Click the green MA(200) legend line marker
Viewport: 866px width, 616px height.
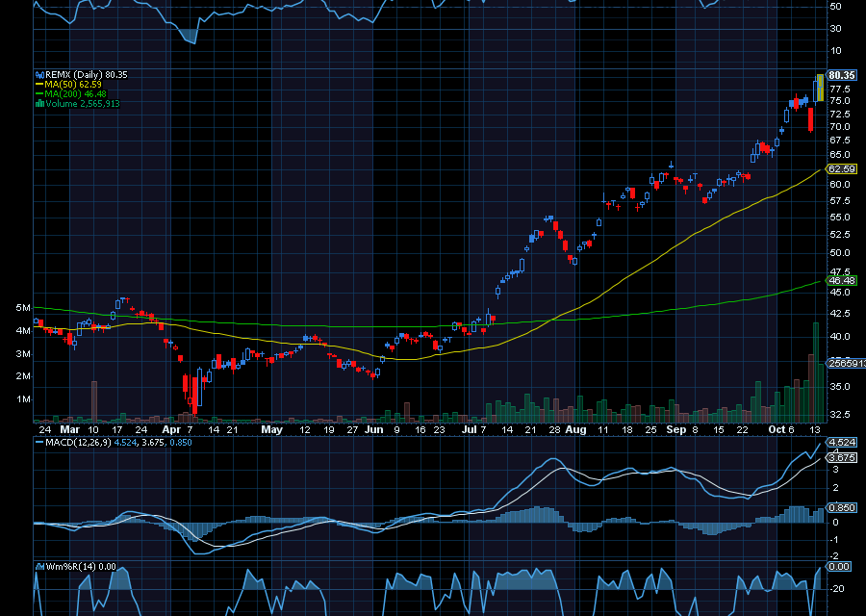[x=38, y=93]
